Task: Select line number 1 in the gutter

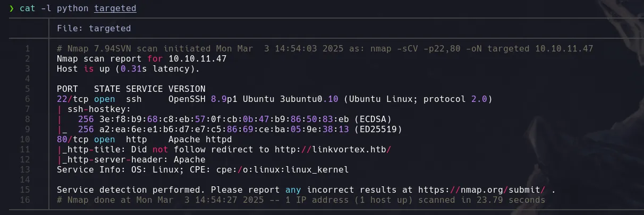Action: (27, 49)
